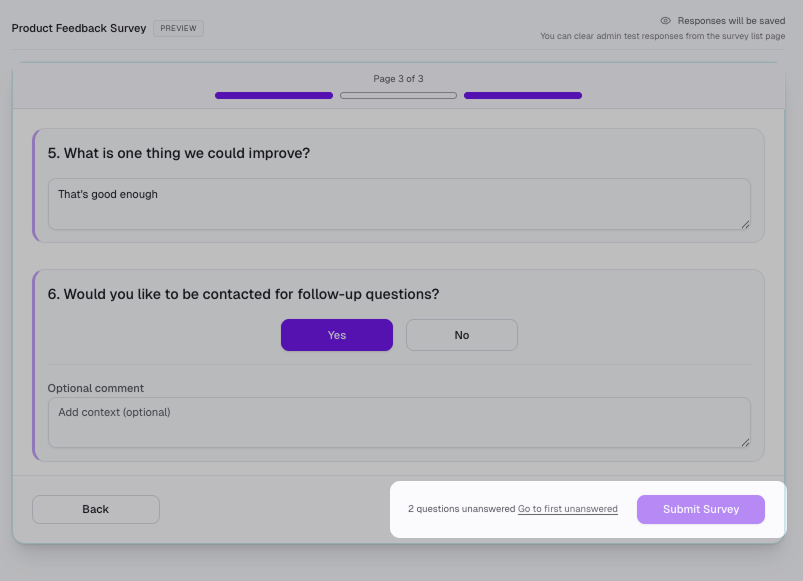Click the PREVIEW badge next to the survey title
This screenshot has height=581, width=803.
coord(177,28)
